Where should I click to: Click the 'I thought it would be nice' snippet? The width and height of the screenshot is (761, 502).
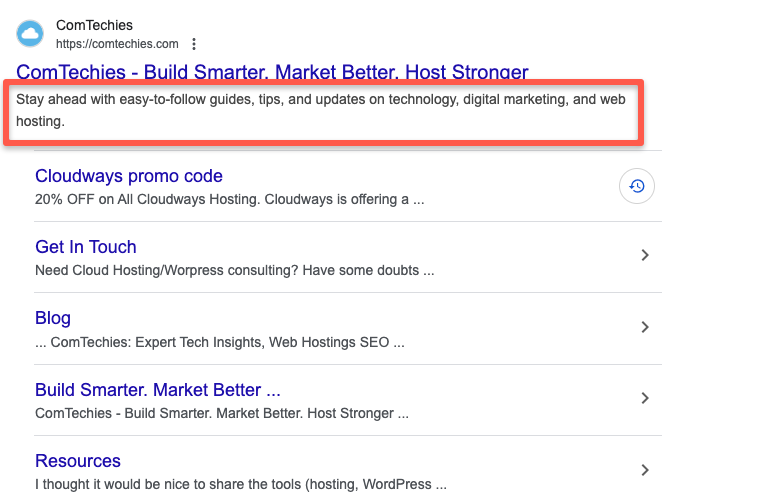[x=241, y=485]
